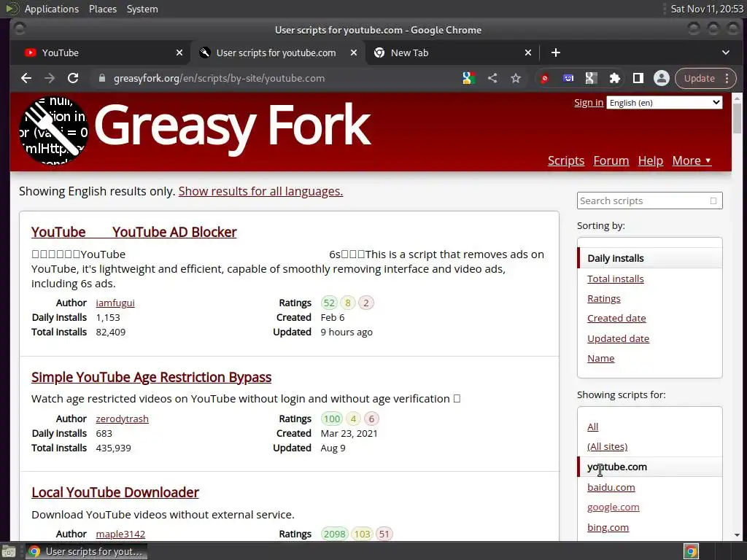Sort scripts by Name

(601, 358)
